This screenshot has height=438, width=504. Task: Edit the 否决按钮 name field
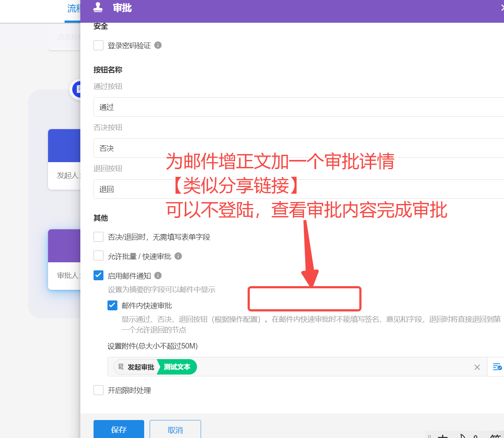coord(299,148)
